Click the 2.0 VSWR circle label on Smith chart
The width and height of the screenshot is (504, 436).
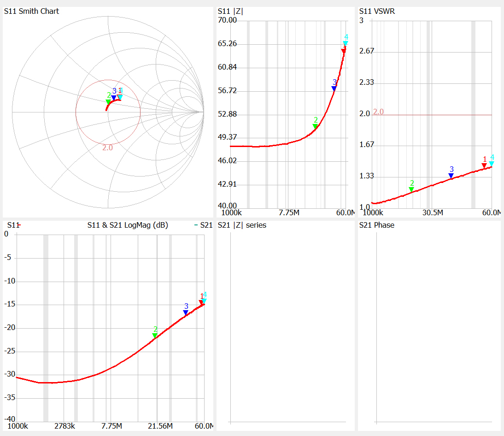pyautogui.click(x=107, y=147)
